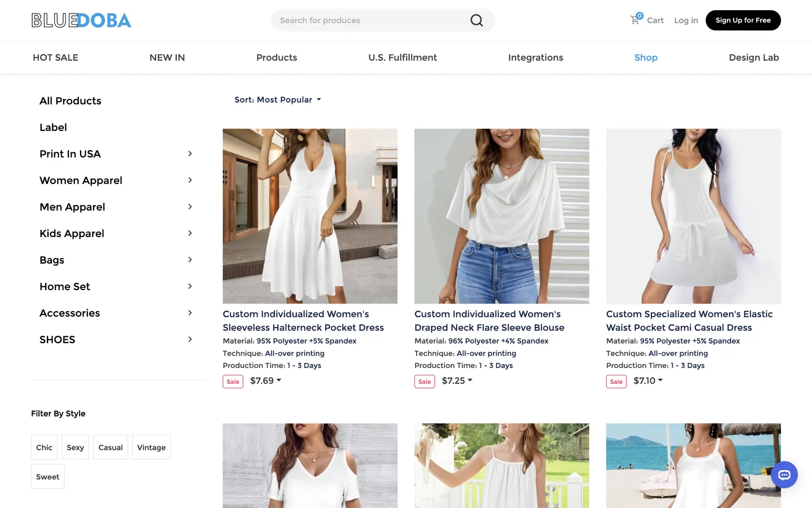Open the Integrations menu
This screenshot has width=812, height=508.
(535, 58)
